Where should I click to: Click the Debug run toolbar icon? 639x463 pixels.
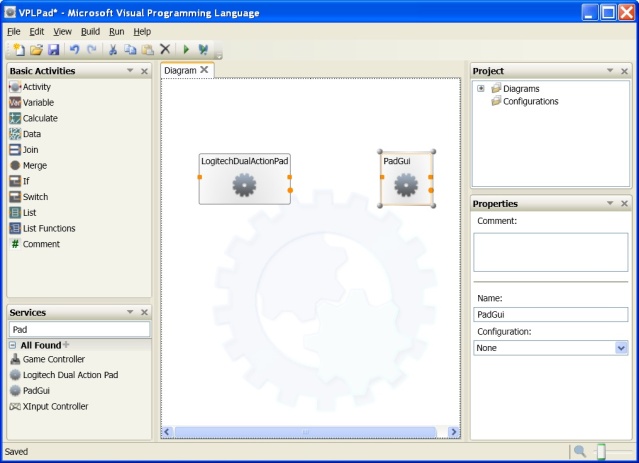203,49
